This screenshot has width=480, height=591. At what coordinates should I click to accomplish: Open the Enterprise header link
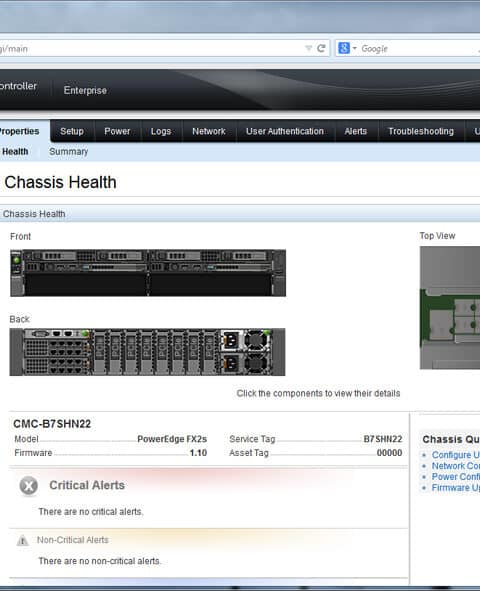tap(85, 90)
